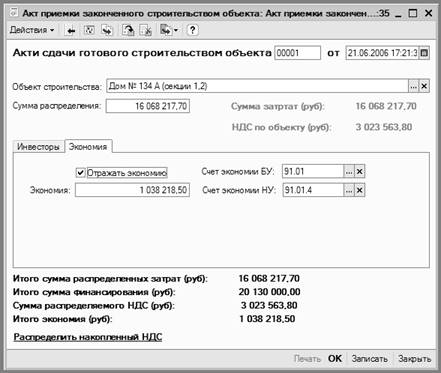Click the toolbar icon with the right-down arrow
The width and height of the screenshot is (441, 373).
107,30
